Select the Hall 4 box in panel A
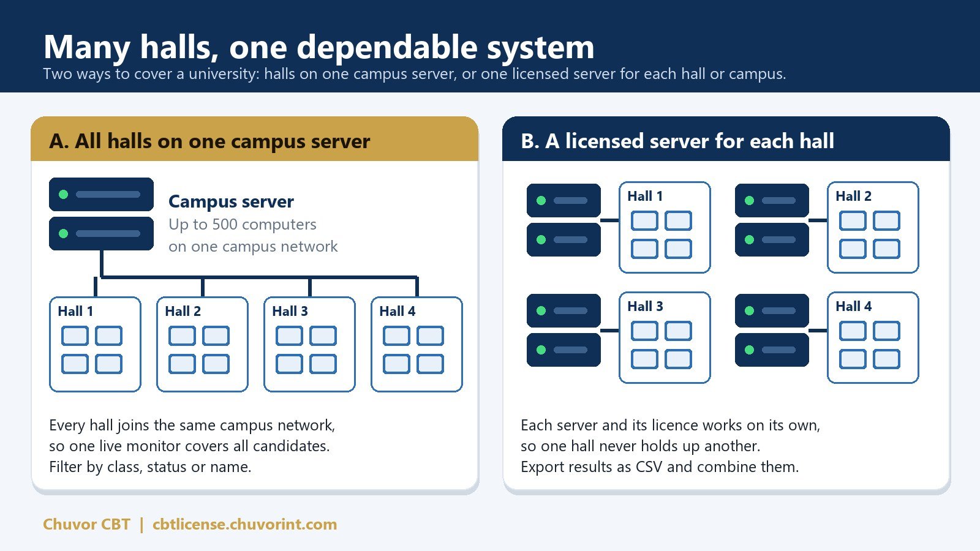This screenshot has width=980, height=551. point(417,344)
